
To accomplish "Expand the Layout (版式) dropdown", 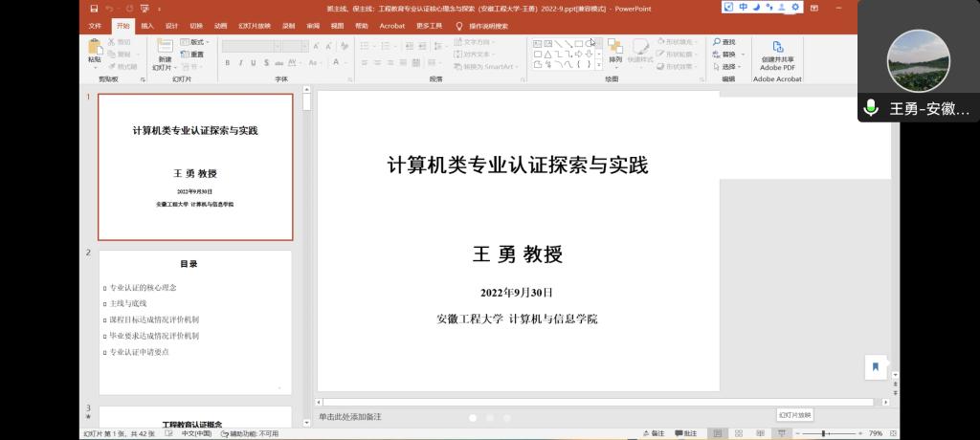I will (x=198, y=42).
